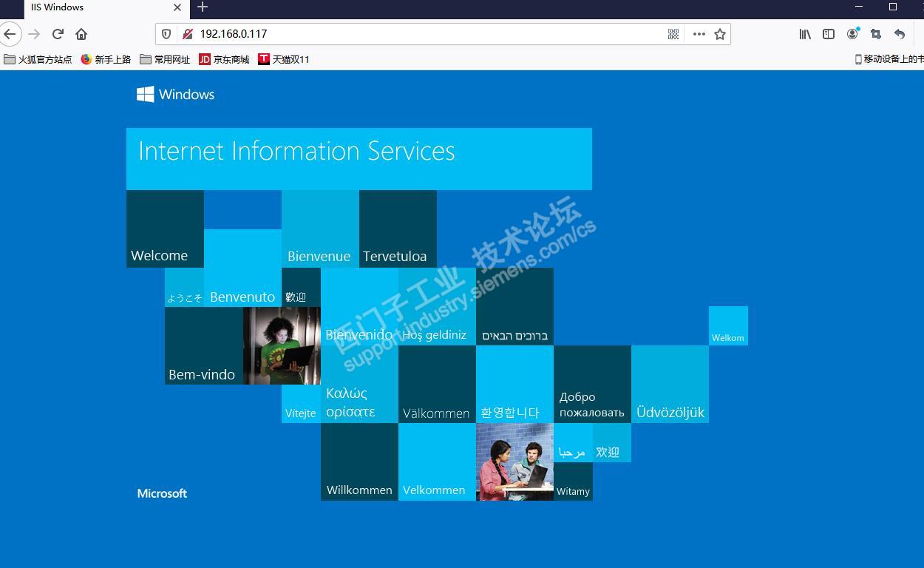Click the Добро пожаловать tile
This screenshot has height=568, width=924.
click(x=592, y=385)
